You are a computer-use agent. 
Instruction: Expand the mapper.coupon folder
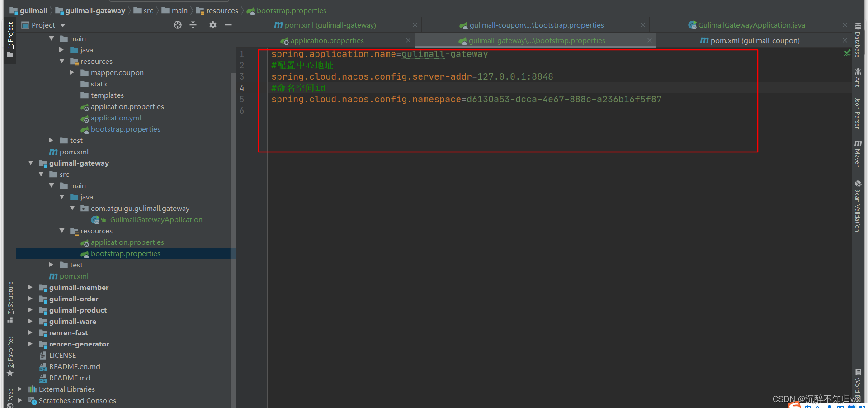tap(72, 72)
